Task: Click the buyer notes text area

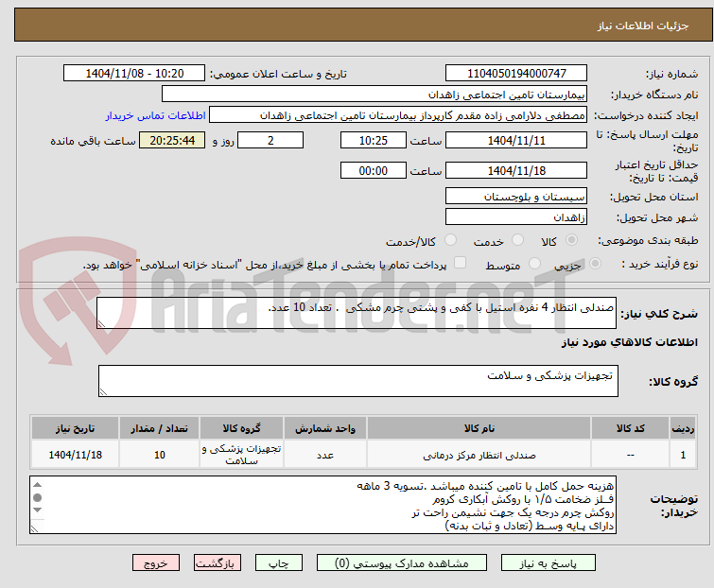Action: point(322,505)
